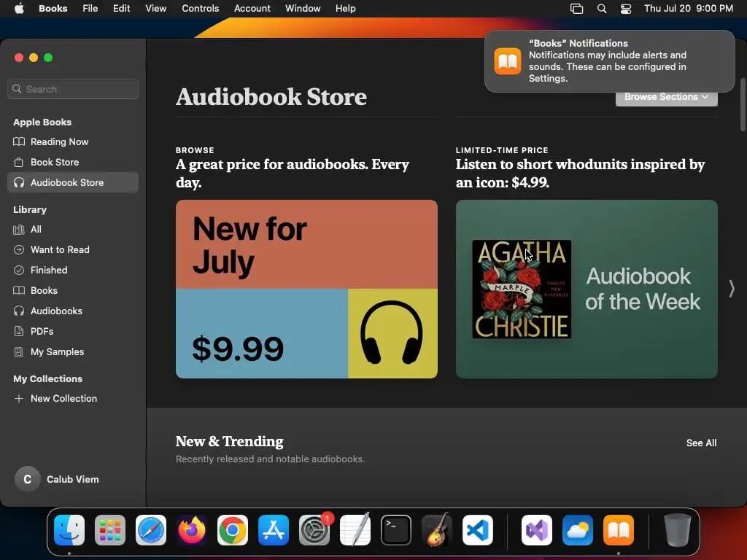This screenshot has width=747, height=560.
Task: Open the Window menu
Action: point(303,9)
